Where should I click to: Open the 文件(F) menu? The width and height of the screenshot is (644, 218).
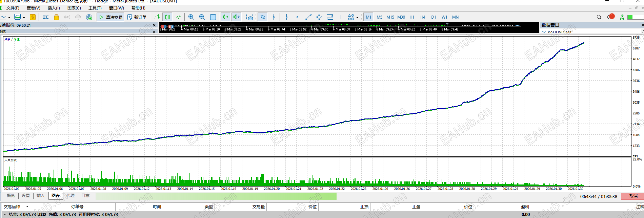13,8
